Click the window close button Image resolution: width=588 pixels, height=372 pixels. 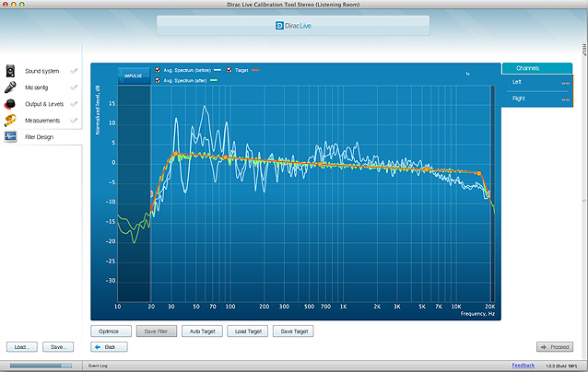(x=6, y=4)
